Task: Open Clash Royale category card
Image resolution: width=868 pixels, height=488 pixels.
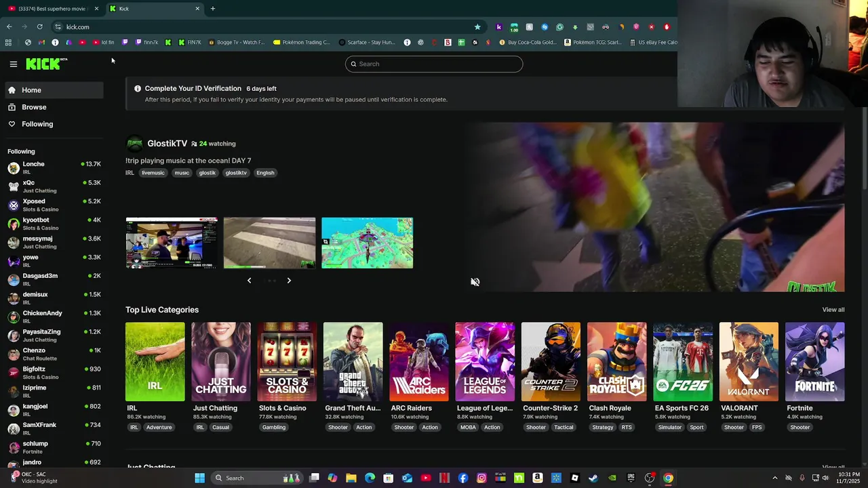Action: (x=617, y=362)
